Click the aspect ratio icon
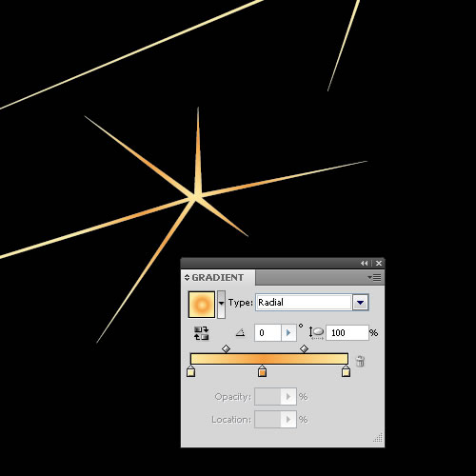 pos(316,333)
